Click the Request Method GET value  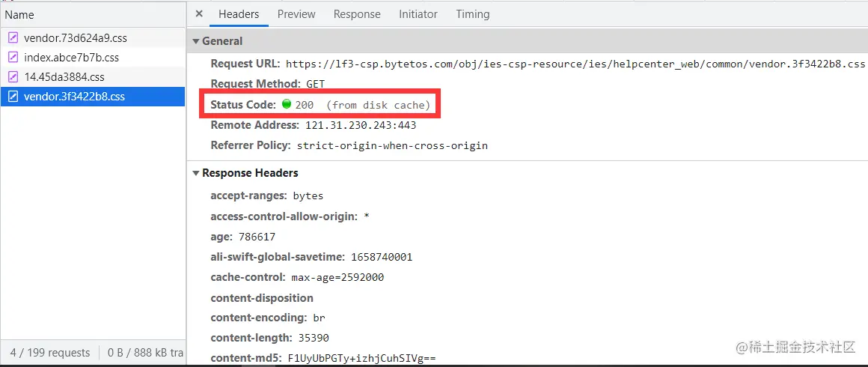pos(316,85)
